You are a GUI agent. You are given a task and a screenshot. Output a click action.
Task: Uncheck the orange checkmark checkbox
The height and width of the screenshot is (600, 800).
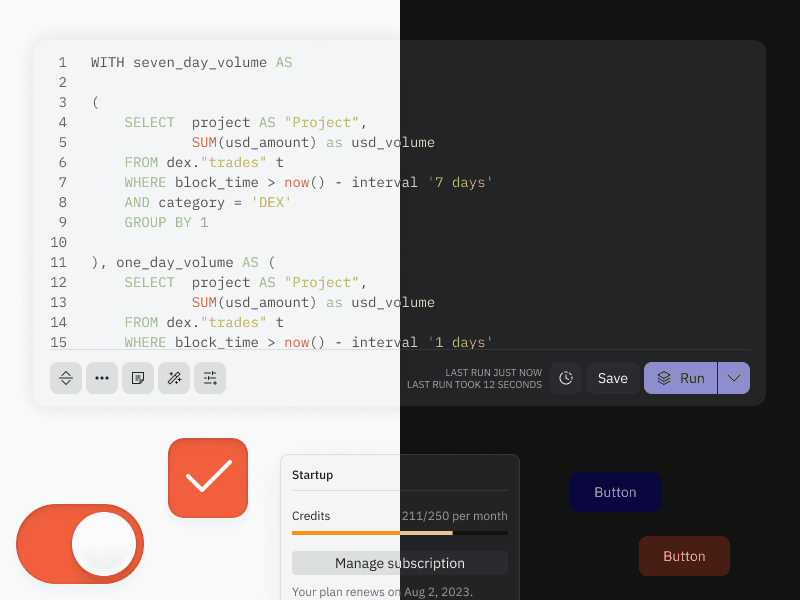pos(208,478)
